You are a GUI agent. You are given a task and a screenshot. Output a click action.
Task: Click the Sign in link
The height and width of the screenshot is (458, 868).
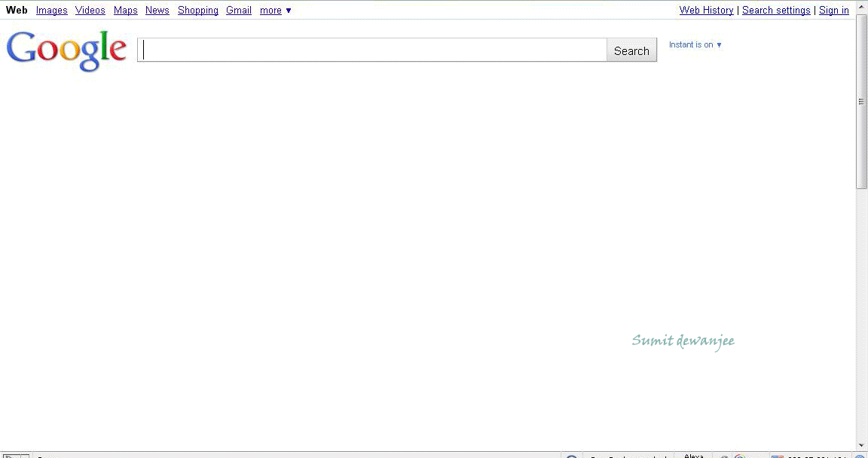[x=833, y=11]
